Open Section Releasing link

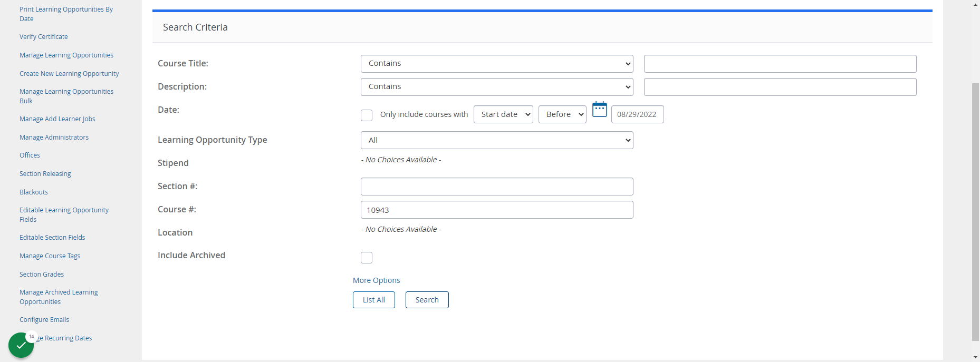coord(45,174)
